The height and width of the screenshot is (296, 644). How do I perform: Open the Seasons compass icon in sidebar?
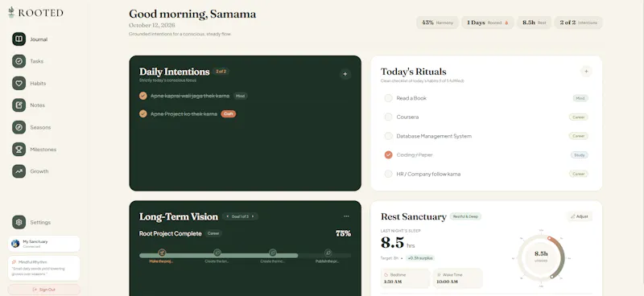click(x=19, y=127)
